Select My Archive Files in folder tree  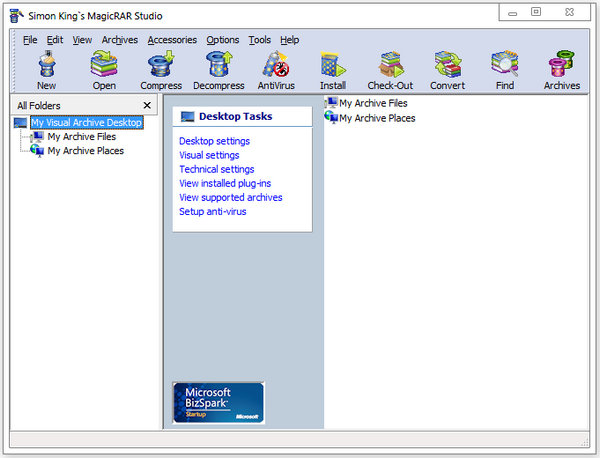(x=81, y=137)
